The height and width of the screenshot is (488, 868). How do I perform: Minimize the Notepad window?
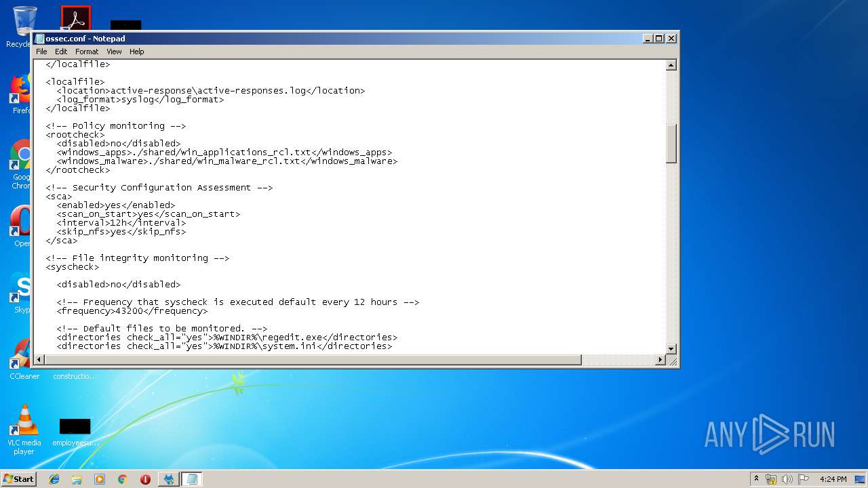point(648,39)
